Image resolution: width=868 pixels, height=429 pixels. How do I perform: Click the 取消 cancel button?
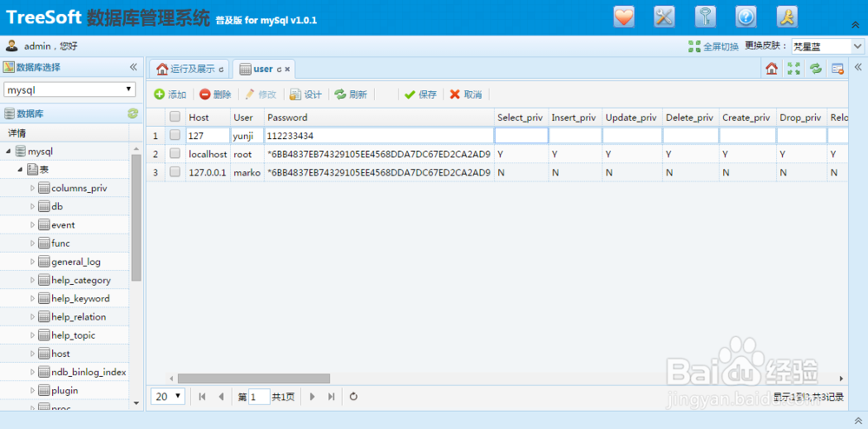(465, 95)
